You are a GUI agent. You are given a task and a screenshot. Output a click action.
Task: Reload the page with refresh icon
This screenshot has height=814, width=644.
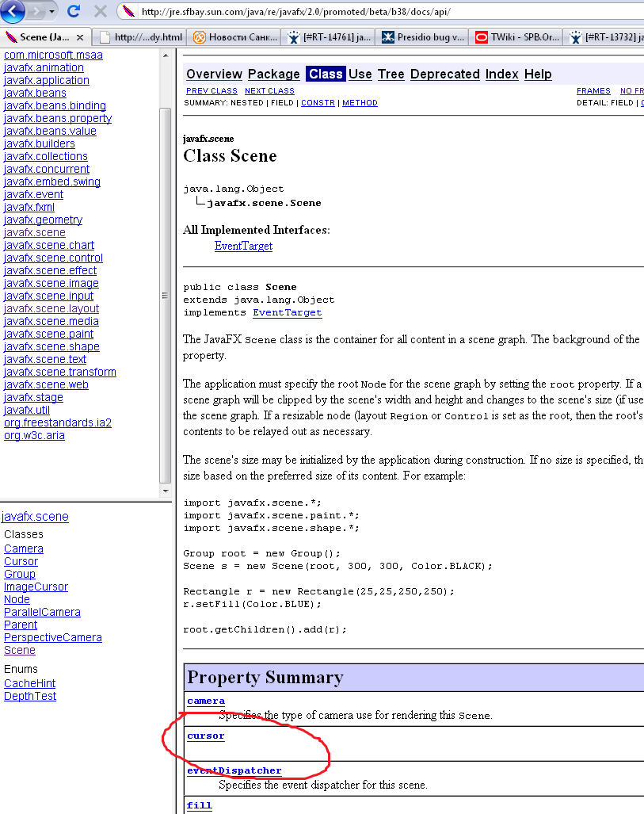click(x=74, y=12)
